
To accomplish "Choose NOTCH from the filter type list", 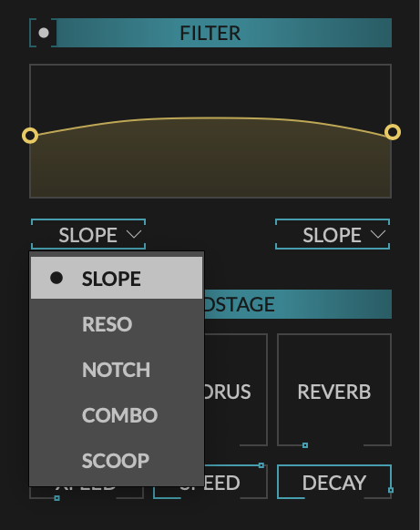I will [x=117, y=370].
